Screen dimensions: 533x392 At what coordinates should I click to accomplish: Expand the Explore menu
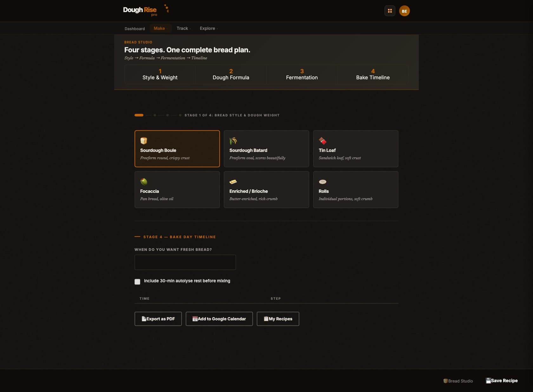click(x=209, y=28)
